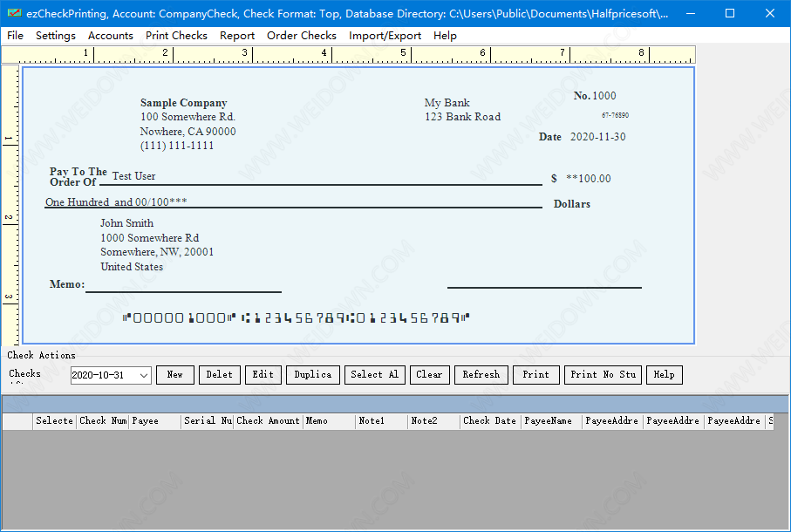
Task: Click the Memo column header
Action: (330, 421)
